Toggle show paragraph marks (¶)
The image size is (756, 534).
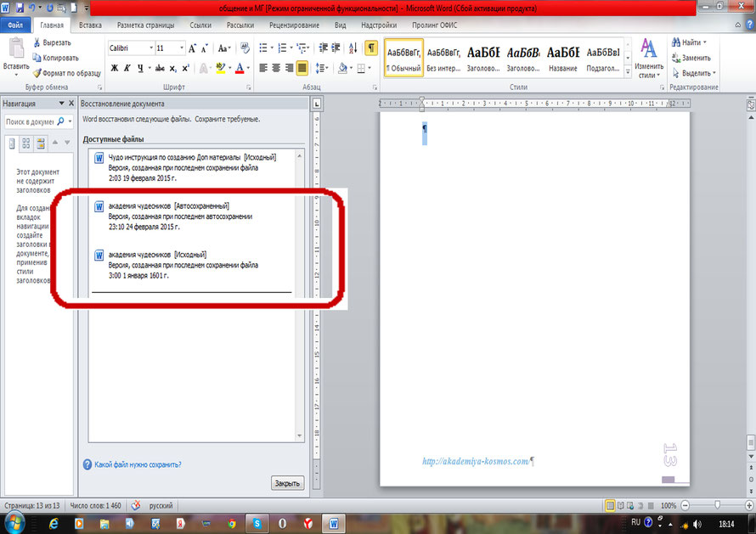370,48
